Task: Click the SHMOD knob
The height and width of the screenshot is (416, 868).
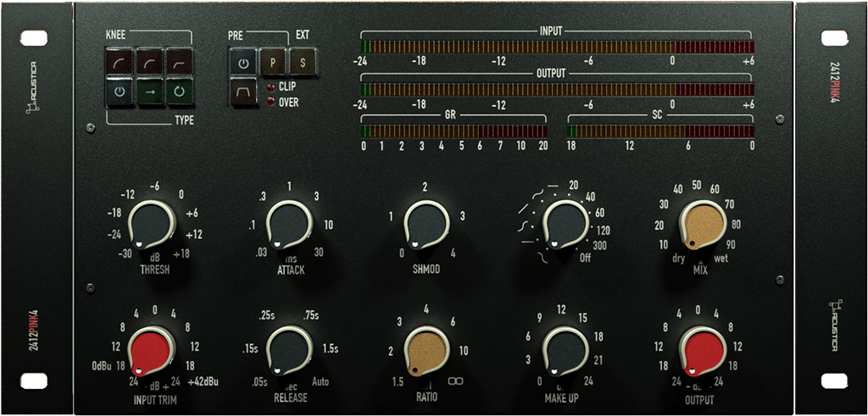Action: 427,225
